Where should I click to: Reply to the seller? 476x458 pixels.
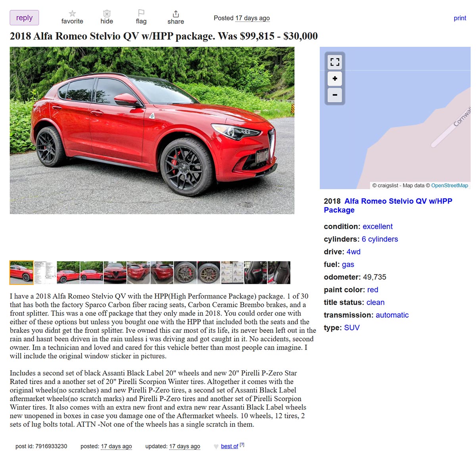click(24, 18)
